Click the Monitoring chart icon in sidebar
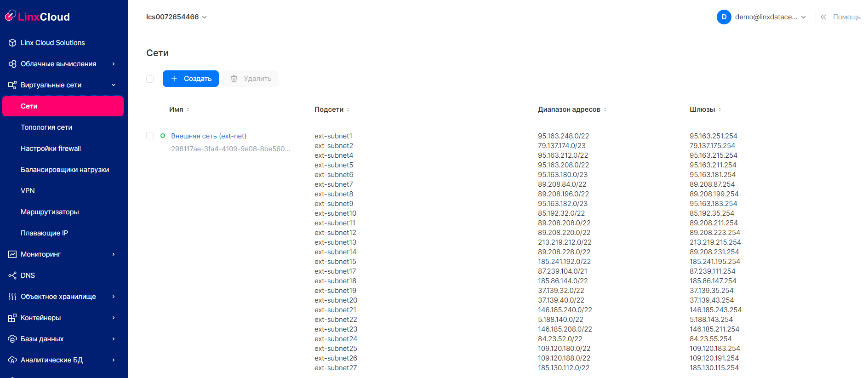 click(12, 254)
